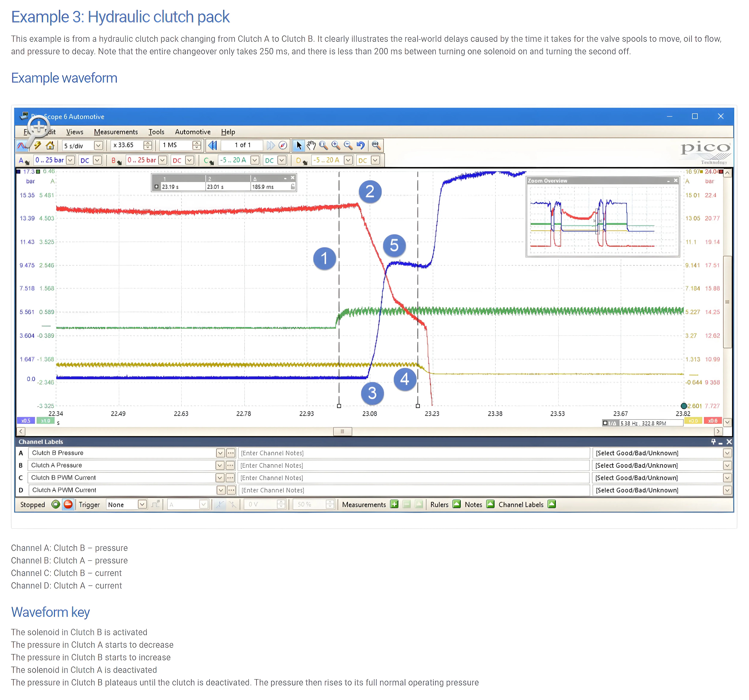Open channel D options button
Screen dimensions: 749x700
click(x=302, y=161)
